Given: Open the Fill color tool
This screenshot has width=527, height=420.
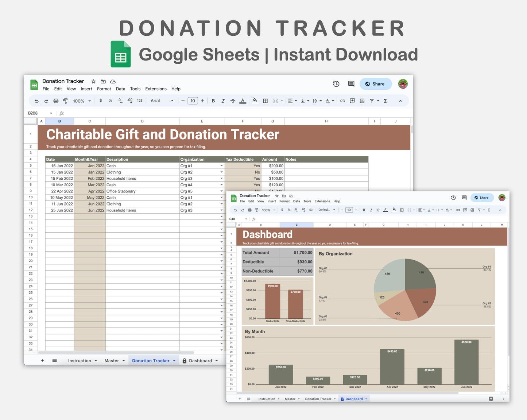Looking at the screenshot, I should [255, 101].
